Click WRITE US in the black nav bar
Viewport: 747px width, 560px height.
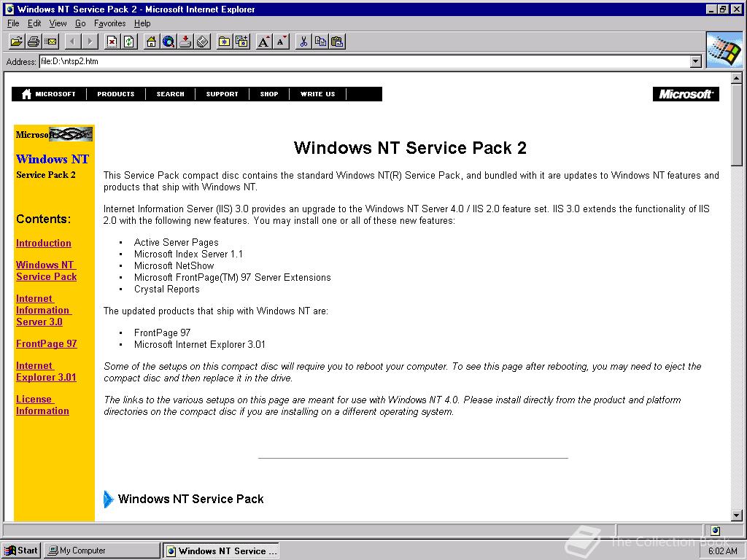point(318,94)
